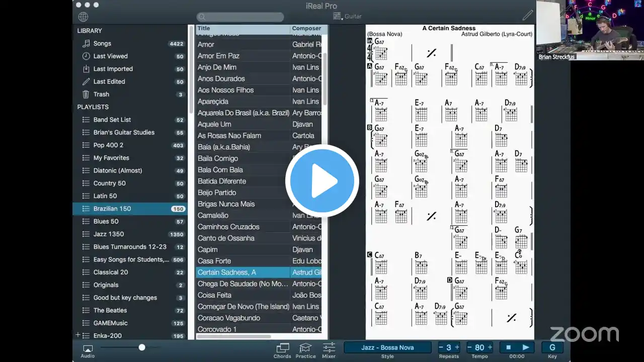Click the audio volume slider knob

point(142,347)
